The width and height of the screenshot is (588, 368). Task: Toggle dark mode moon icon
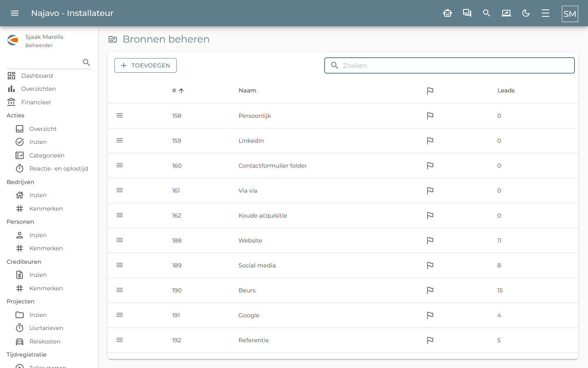click(x=526, y=13)
